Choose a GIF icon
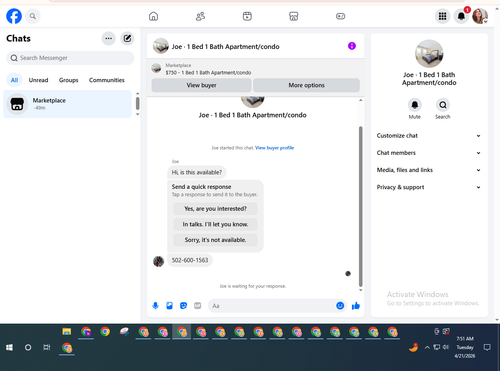 click(x=198, y=306)
